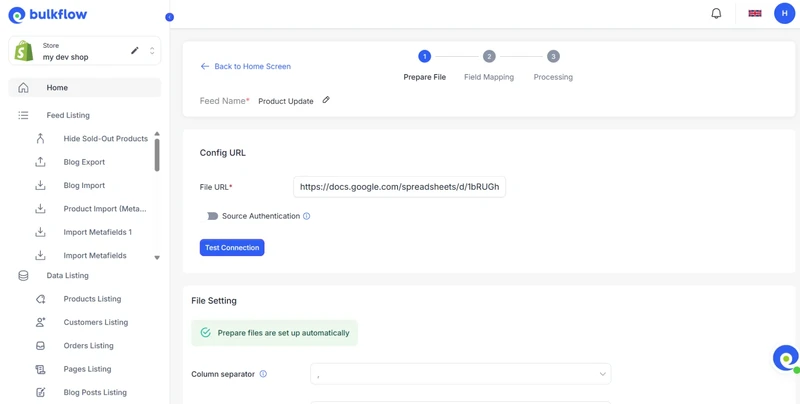
Task: Click the Orders Listing inbox icon
Action: point(40,346)
